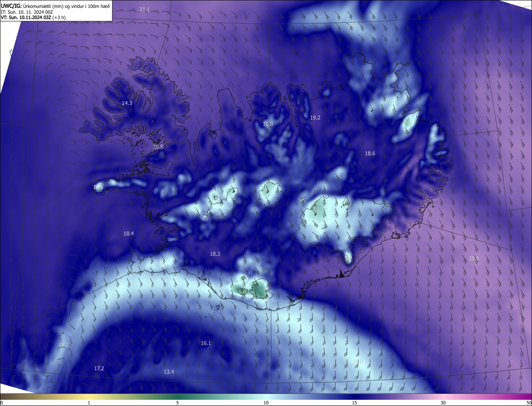Click the 18.4 value off the west coast

[x=128, y=233]
